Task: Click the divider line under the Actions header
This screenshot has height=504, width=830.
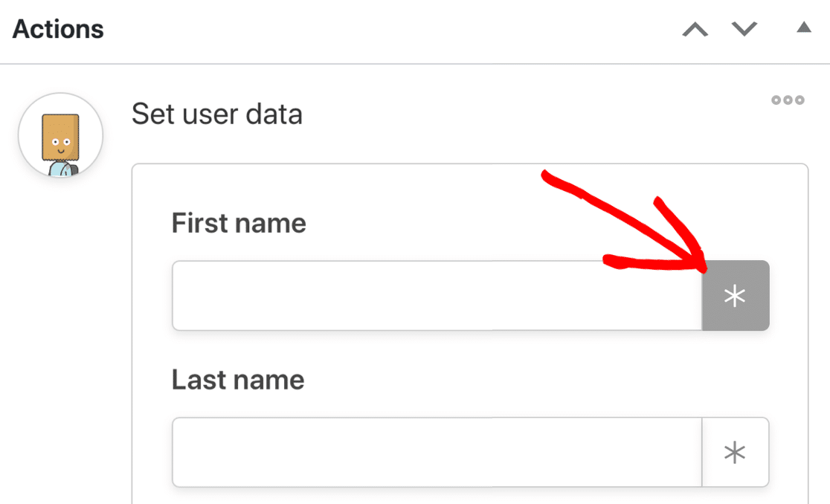Action: tap(415, 64)
